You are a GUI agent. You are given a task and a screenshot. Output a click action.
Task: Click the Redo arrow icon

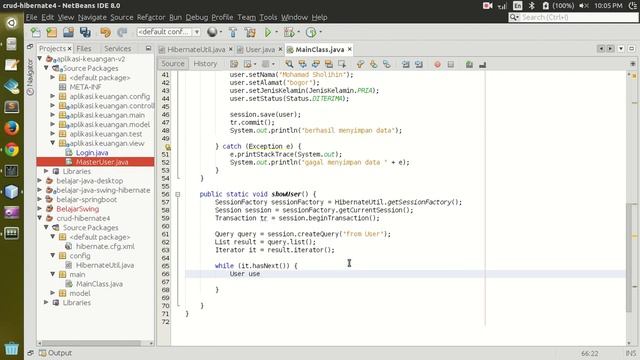tap(122, 32)
